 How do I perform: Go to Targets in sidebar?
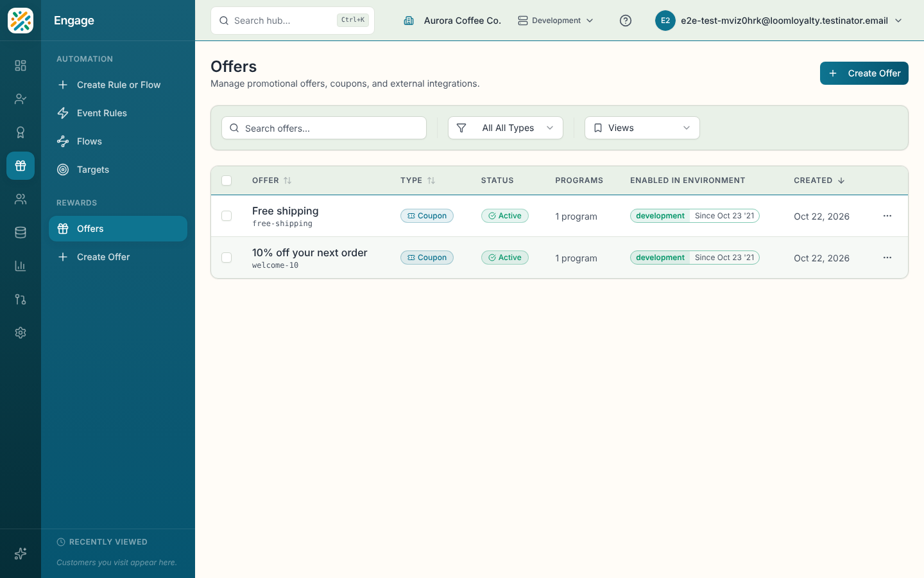pyautogui.click(x=118, y=170)
